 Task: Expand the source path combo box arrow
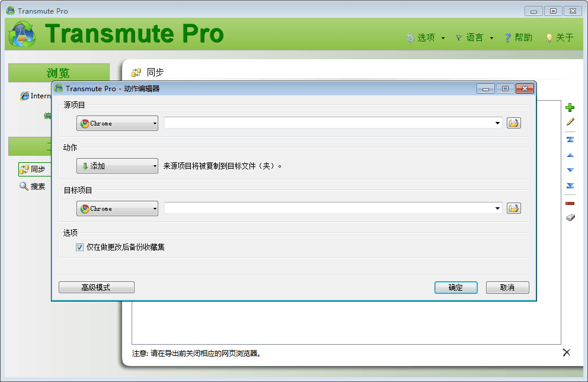tap(497, 123)
